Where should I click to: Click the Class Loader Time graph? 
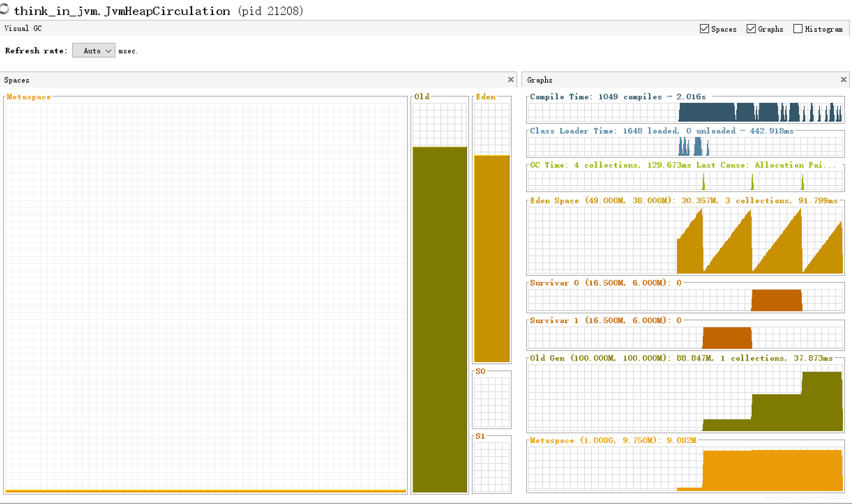pyautogui.click(x=686, y=146)
